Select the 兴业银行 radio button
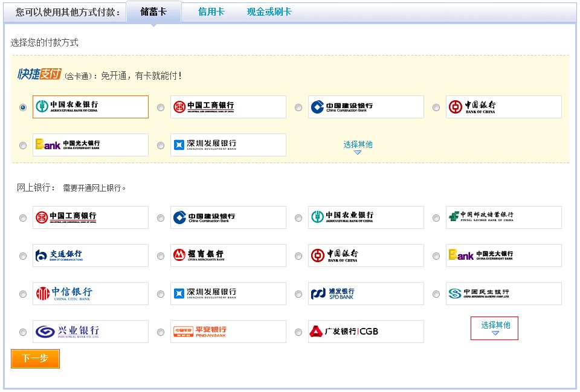Screen dimensions: 580x392 23,332
